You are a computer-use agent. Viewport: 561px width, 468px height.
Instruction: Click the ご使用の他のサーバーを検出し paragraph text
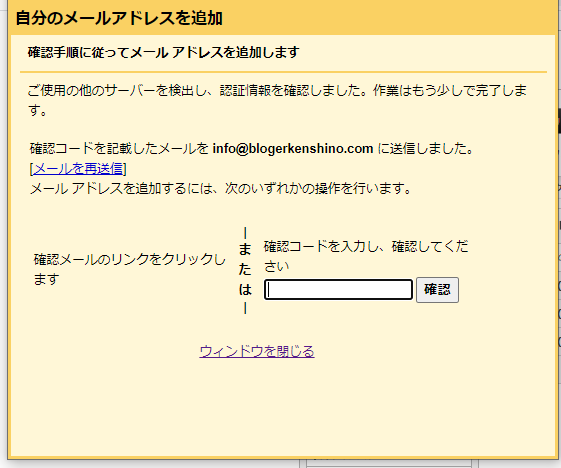(x=277, y=100)
